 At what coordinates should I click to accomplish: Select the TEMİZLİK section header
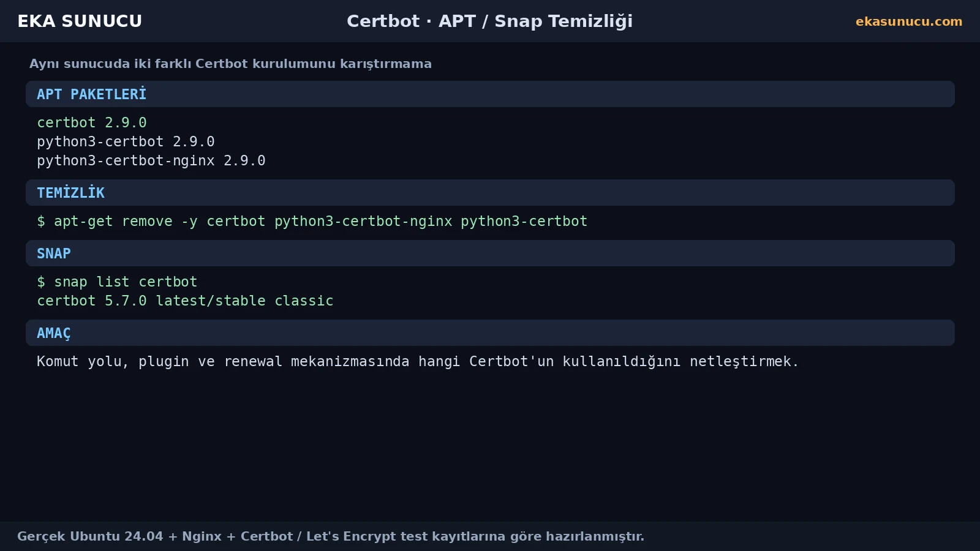pyautogui.click(x=490, y=193)
